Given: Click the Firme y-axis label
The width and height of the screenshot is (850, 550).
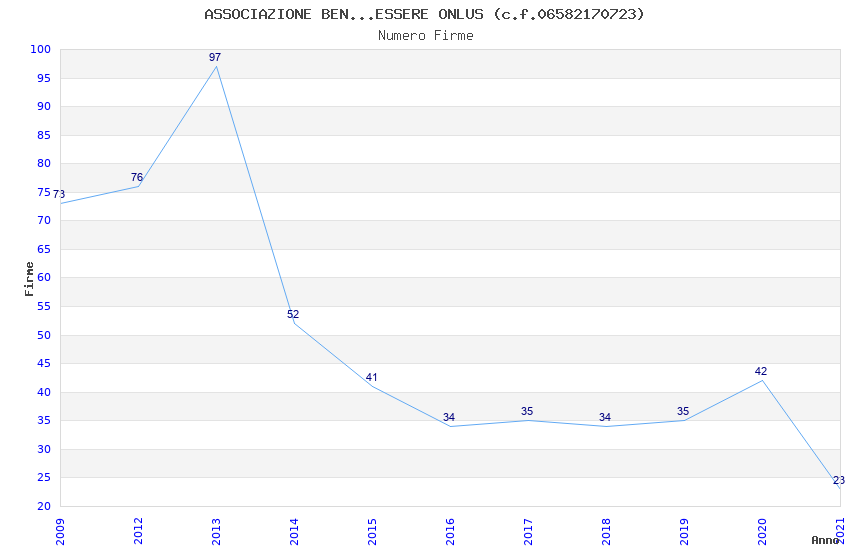Looking at the screenshot, I should click(x=29, y=279).
